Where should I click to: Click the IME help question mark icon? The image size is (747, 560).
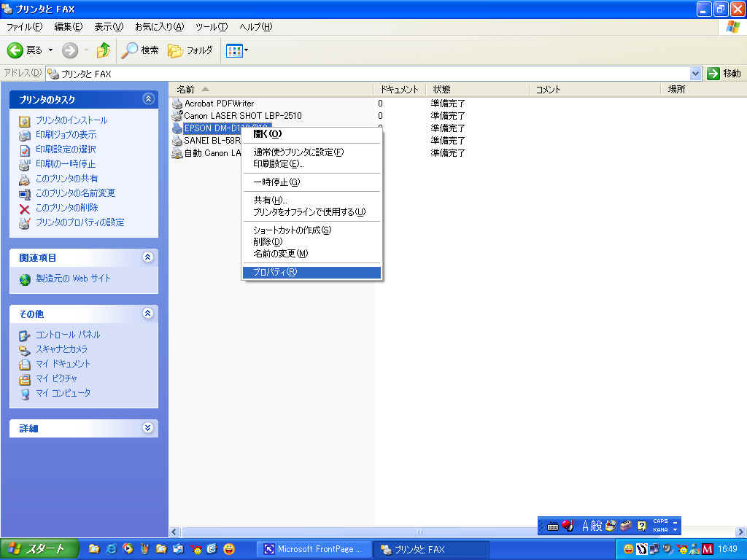coord(641,526)
